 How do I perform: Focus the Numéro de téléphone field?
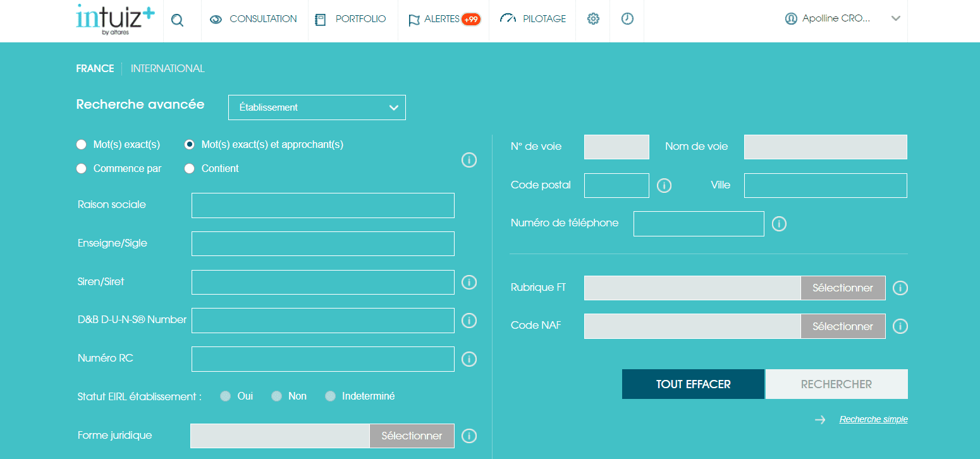(699, 224)
